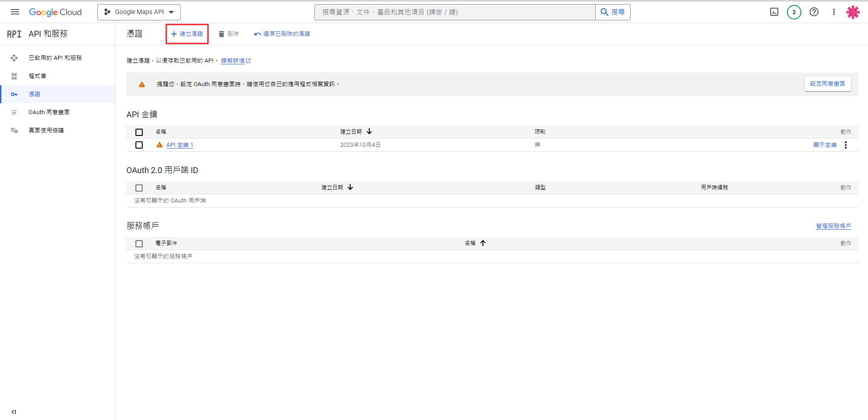Activate Cloud Shell terminal icon
868x420 pixels.
774,12
